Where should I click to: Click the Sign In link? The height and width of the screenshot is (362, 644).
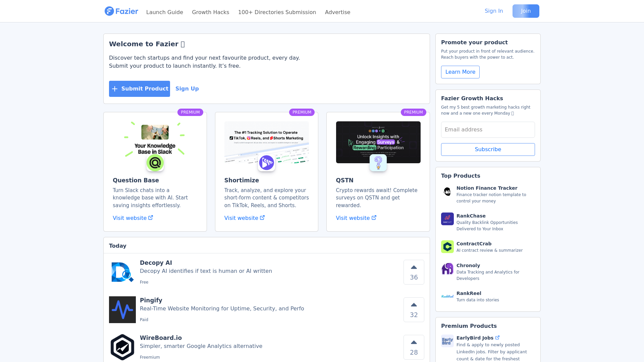[x=494, y=11]
